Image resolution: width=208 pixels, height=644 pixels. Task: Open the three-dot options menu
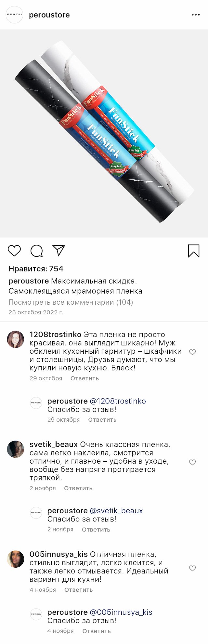tap(196, 15)
